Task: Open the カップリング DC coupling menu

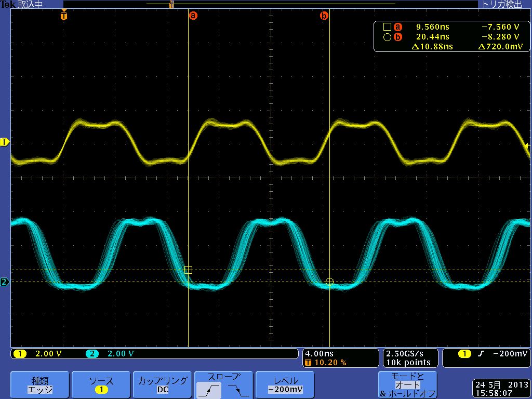Action: (x=162, y=385)
